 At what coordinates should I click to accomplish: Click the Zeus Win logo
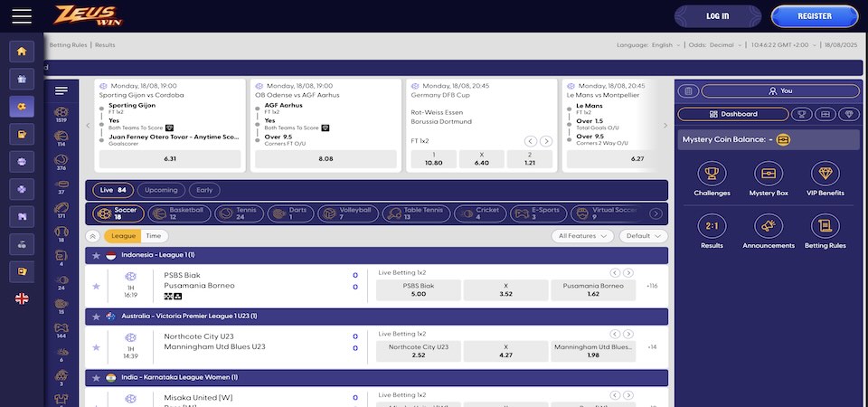pos(88,15)
